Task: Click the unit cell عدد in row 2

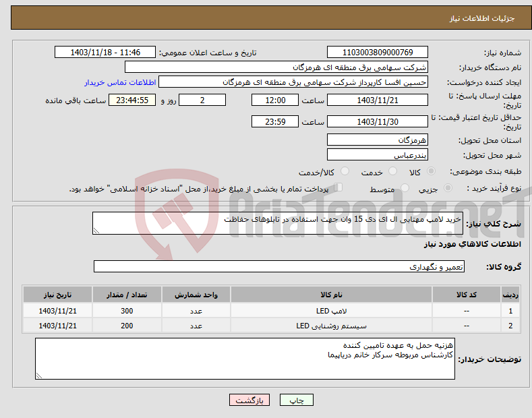Action: (196, 326)
